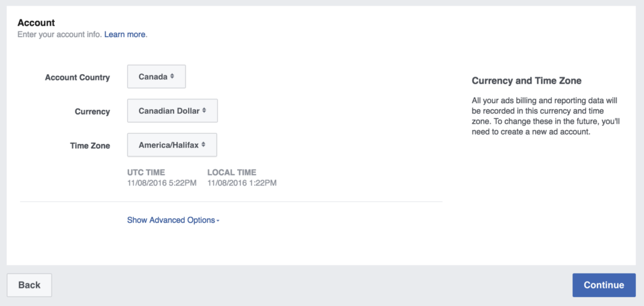Select the UTC TIME heading
The image size is (644, 306).
coord(146,172)
